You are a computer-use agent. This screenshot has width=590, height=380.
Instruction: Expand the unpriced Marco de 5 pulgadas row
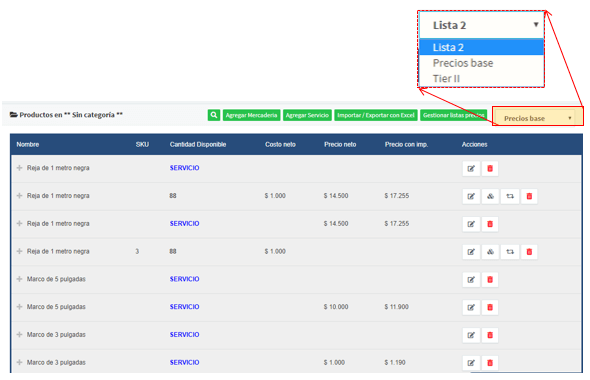20,279
